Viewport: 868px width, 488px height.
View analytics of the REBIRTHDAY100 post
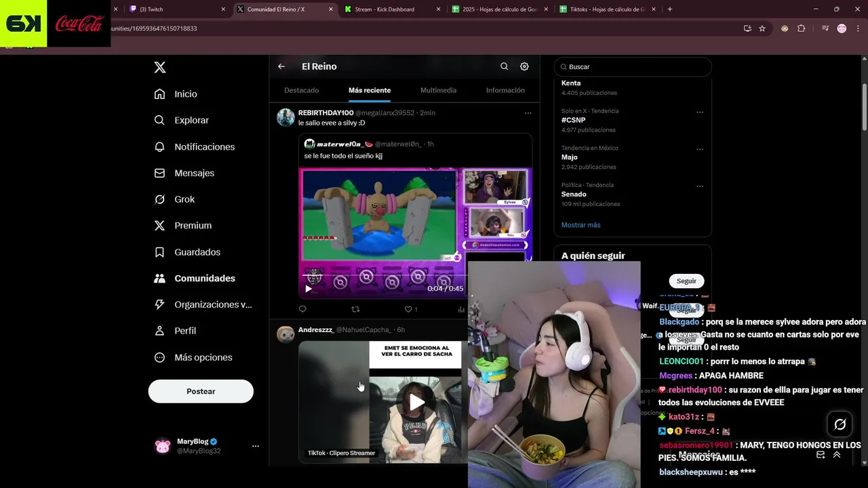pos(461,309)
